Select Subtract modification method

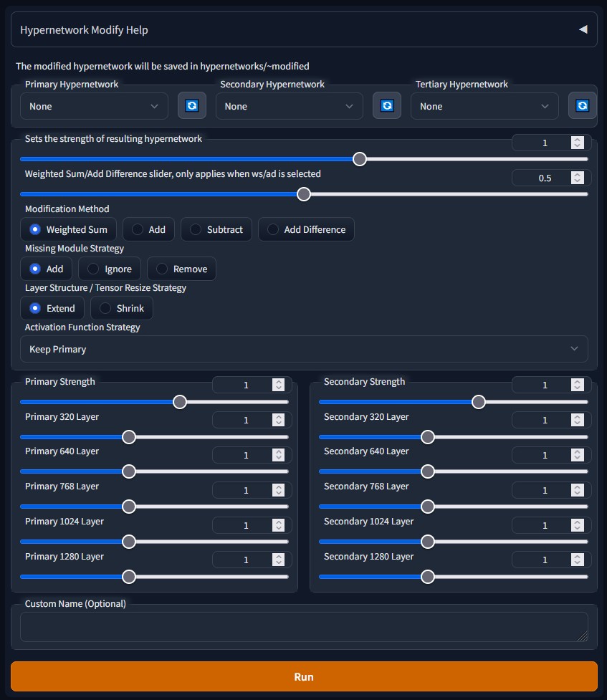(216, 229)
